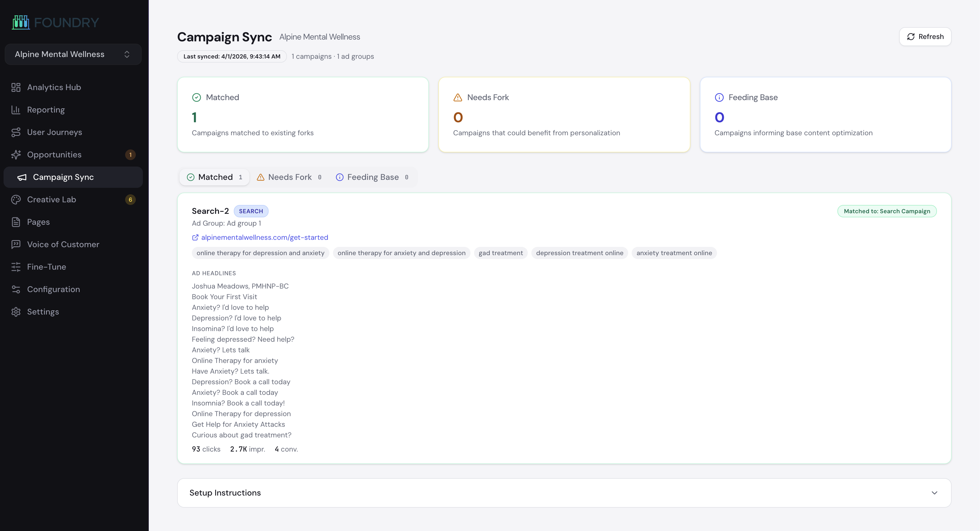Click the User Journeys icon

16,132
